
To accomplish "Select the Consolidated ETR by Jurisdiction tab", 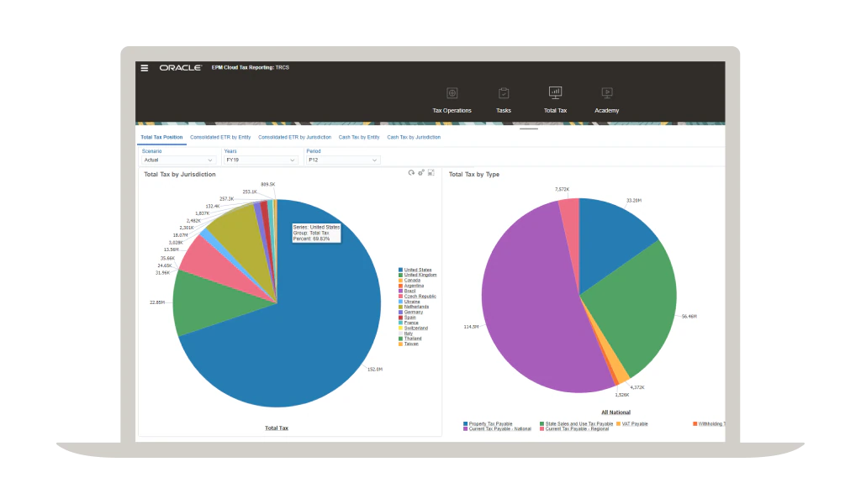I will (294, 137).
